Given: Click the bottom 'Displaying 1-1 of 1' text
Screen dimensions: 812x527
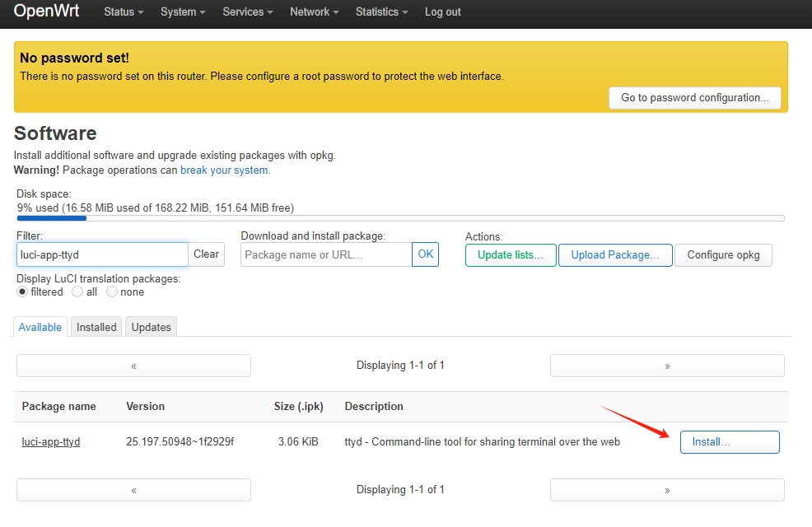Looking at the screenshot, I should (400, 490).
